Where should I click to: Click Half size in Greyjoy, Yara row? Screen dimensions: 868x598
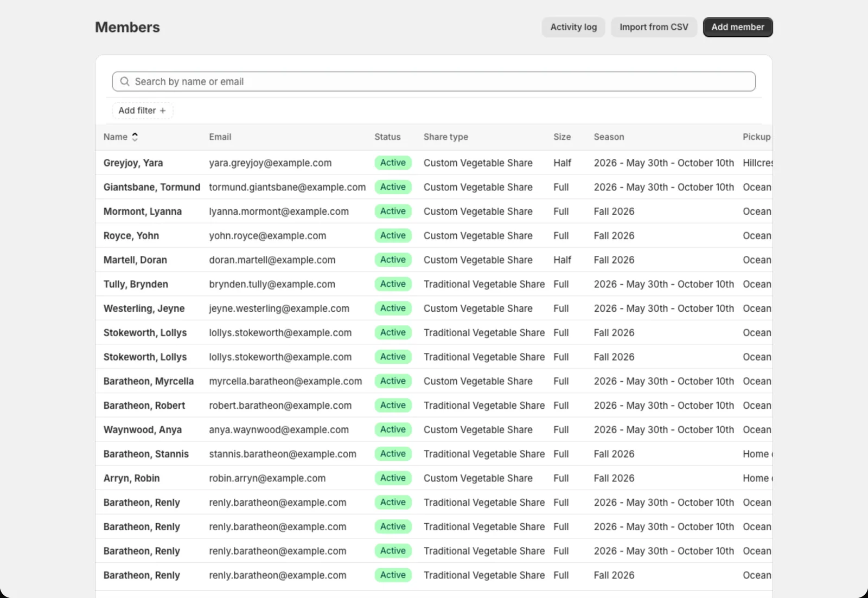(x=563, y=163)
